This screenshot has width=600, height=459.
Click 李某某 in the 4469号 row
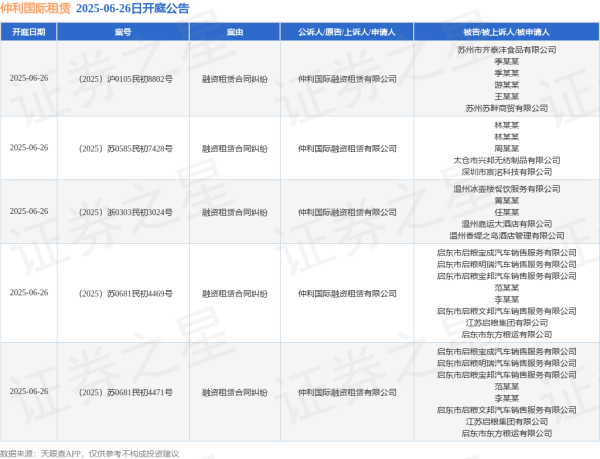[x=507, y=299]
